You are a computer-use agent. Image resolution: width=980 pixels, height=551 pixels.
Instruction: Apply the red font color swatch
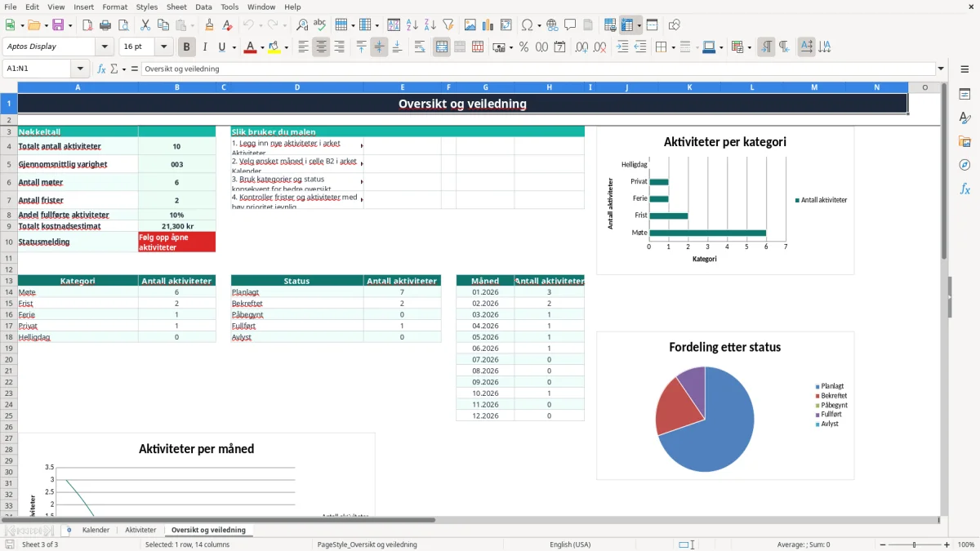(252, 47)
